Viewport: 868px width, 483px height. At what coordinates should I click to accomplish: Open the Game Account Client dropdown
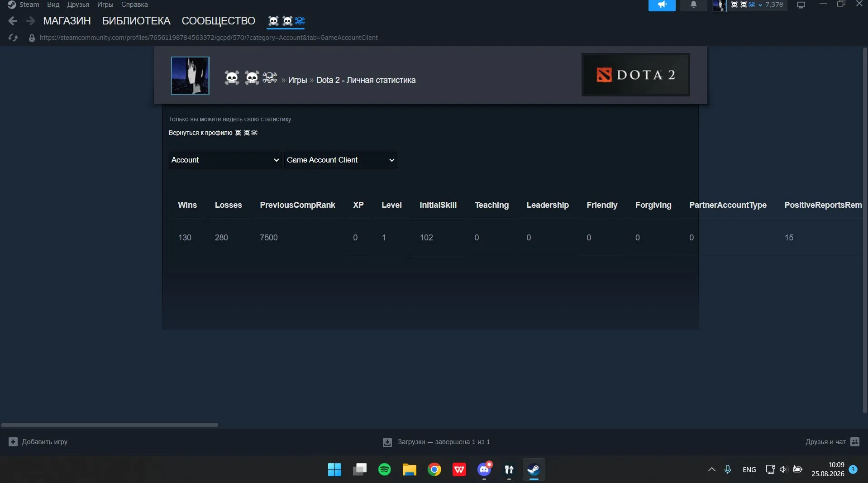[x=340, y=160]
